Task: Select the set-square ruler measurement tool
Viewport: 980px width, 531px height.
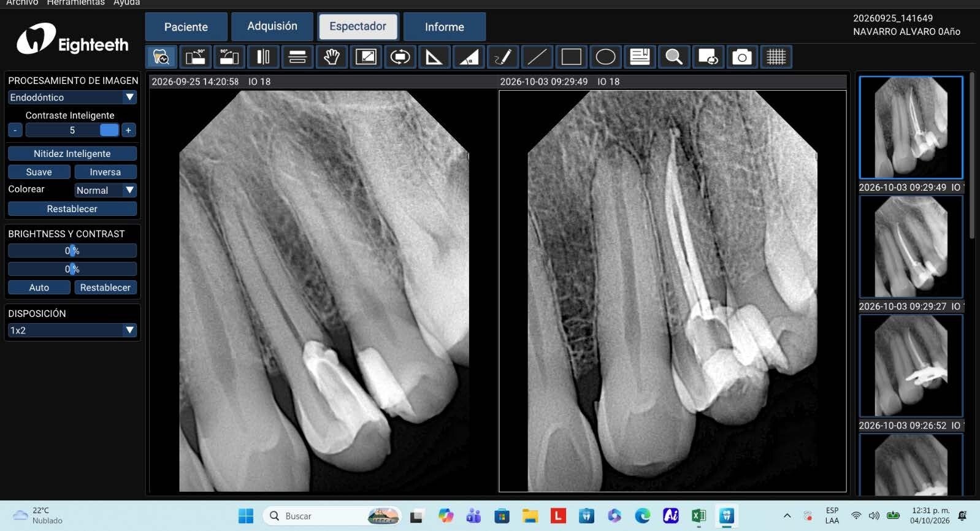Action: pyautogui.click(x=434, y=57)
